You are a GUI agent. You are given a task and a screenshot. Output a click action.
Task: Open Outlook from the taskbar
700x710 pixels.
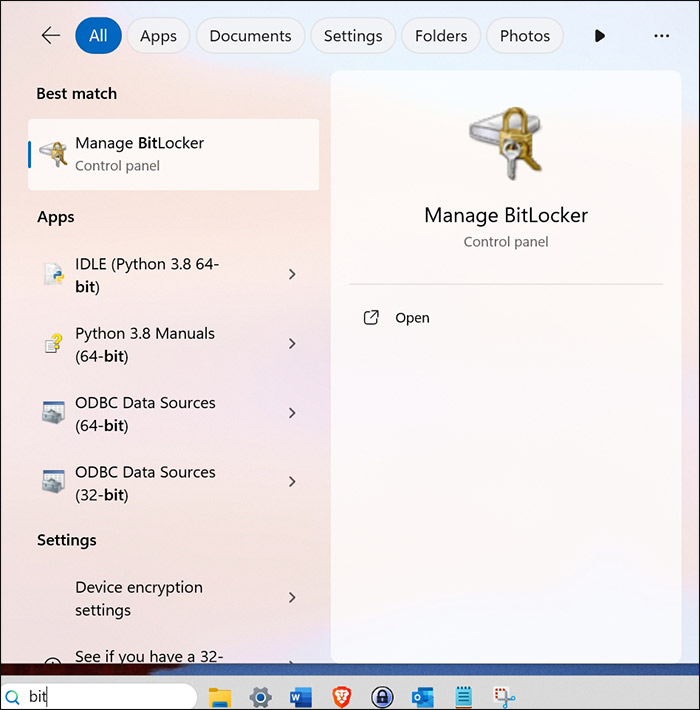point(422,697)
